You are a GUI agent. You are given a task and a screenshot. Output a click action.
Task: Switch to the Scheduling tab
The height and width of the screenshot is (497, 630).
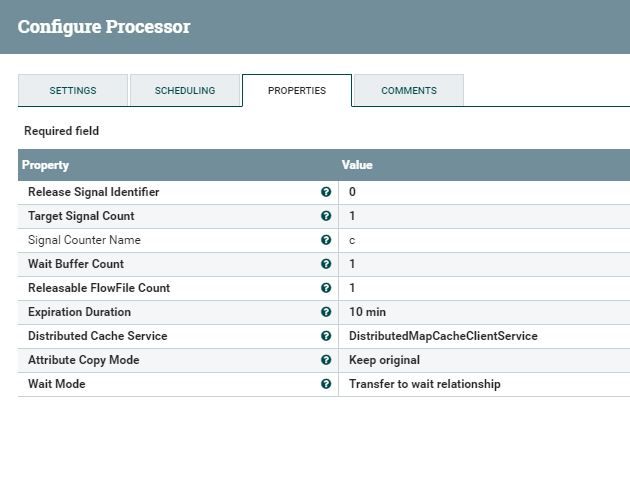(x=185, y=90)
